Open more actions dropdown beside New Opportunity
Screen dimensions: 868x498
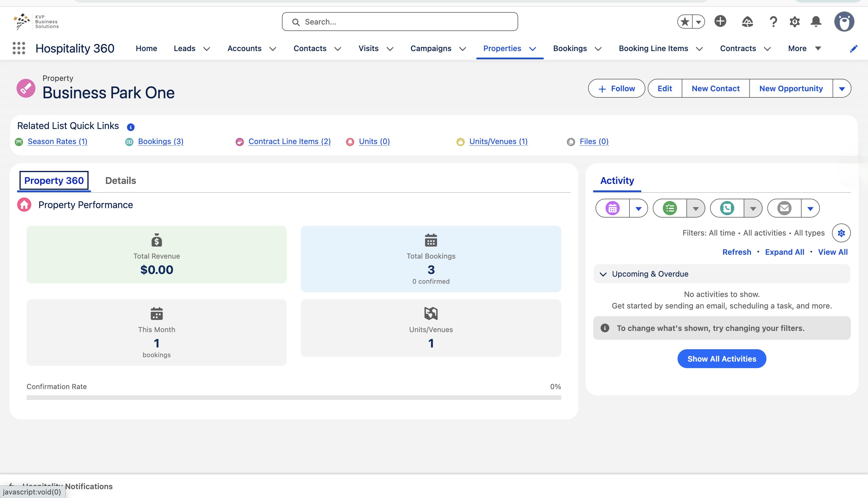[842, 89]
